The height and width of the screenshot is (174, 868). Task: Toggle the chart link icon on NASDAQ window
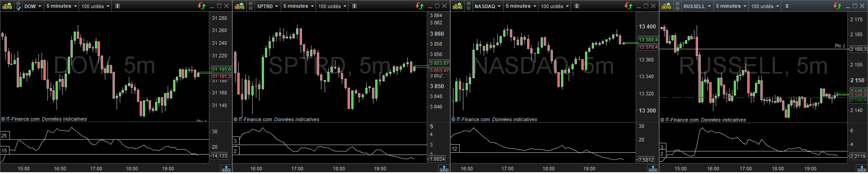coord(469,6)
